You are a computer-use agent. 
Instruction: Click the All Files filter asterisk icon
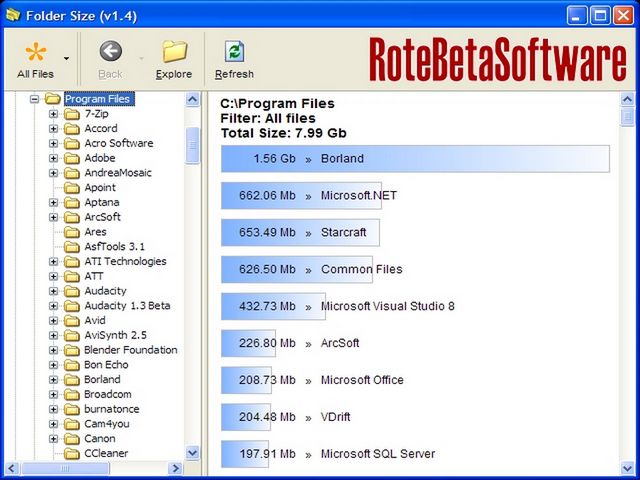pyautogui.click(x=36, y=52)
